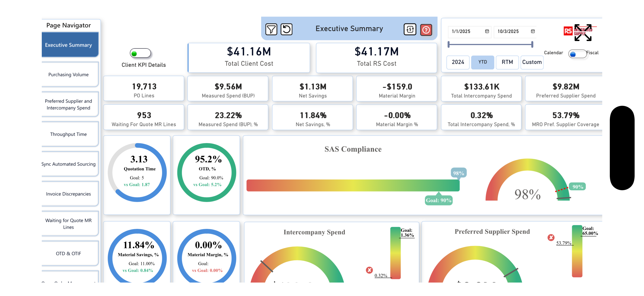Go to the Purchasing Volume page
The image size is (644, 296).
click(x=70, y=74)
